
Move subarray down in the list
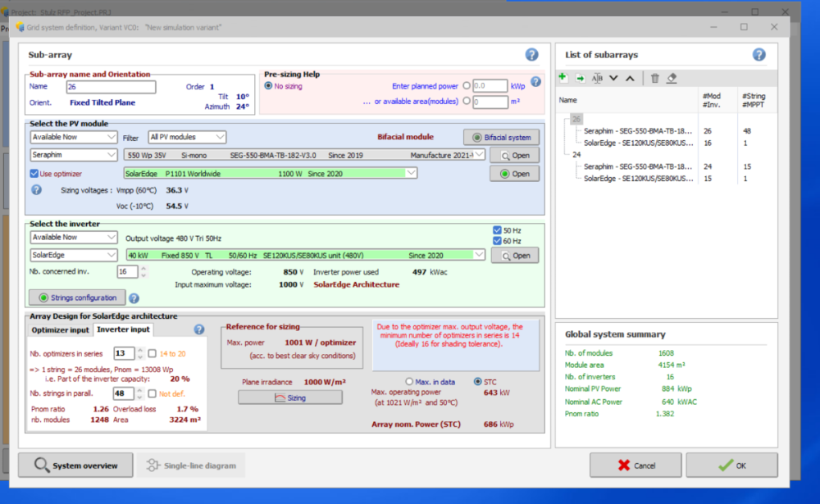pyautogui.click(x=613, y=78)
